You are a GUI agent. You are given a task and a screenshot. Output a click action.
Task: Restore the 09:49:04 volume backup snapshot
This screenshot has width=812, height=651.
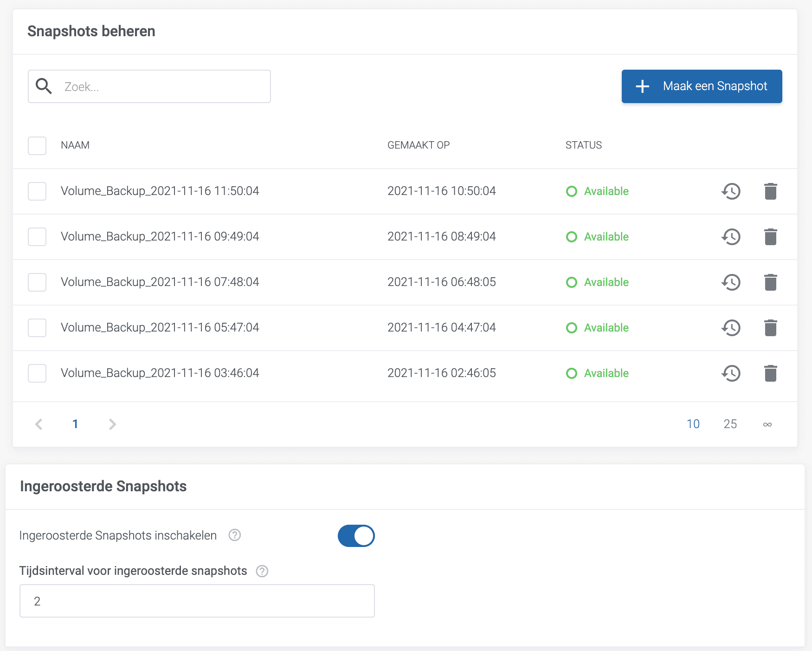[x=731, y=237]
